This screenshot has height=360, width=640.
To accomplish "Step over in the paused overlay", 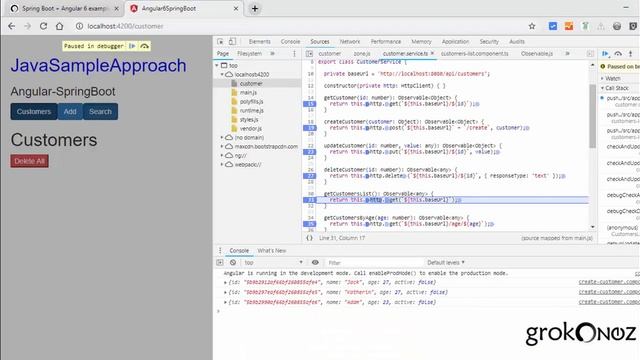I will coord(144,46).
